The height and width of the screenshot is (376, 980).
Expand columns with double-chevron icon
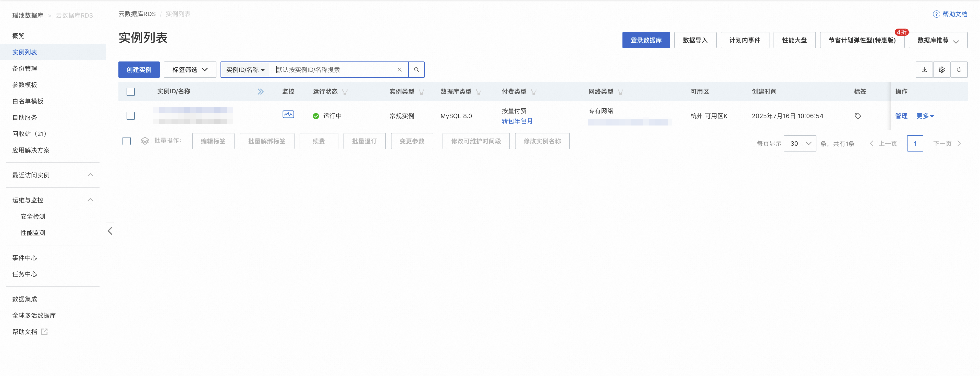pos(260,92)
